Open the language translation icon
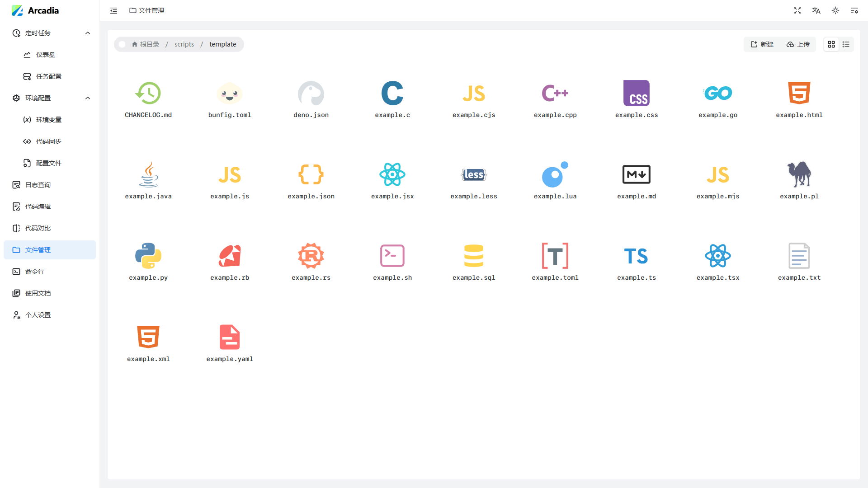868x488 pixels. [816, 10]
